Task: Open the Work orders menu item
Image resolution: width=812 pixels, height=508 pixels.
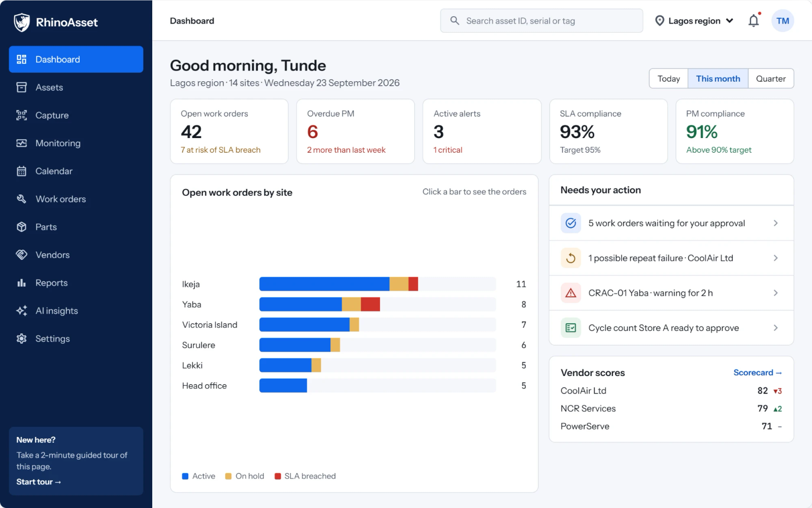Action: (x=76, y=199)
